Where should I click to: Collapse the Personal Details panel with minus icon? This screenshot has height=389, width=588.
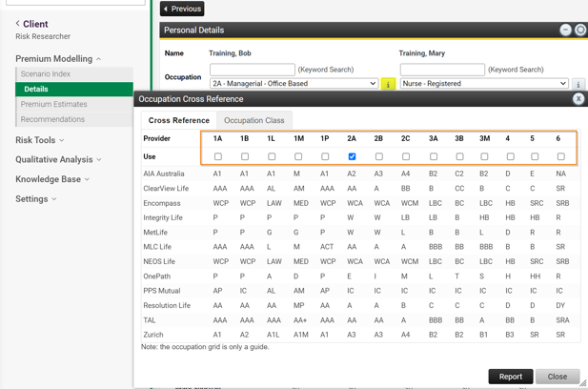tap(565, 31)
